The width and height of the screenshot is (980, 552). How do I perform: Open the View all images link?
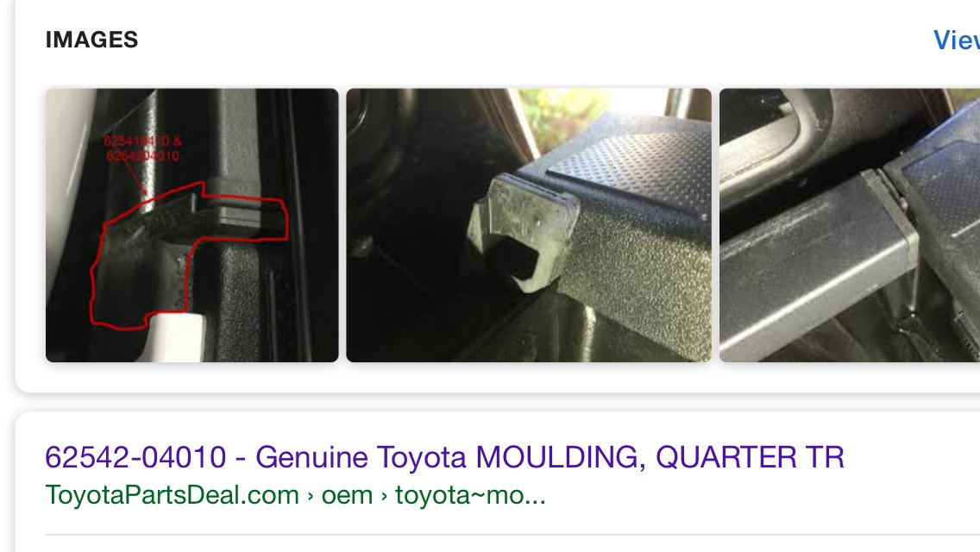tap(956, 40)
